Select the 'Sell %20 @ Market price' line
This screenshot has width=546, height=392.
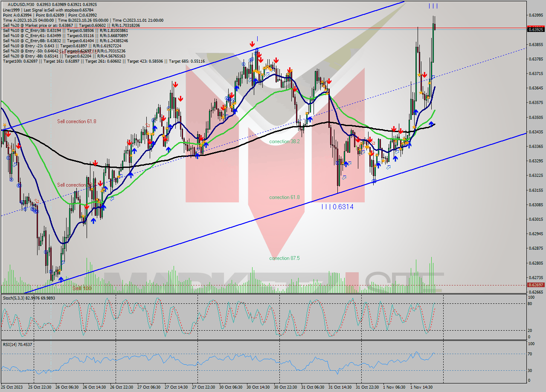coord(71,25)
